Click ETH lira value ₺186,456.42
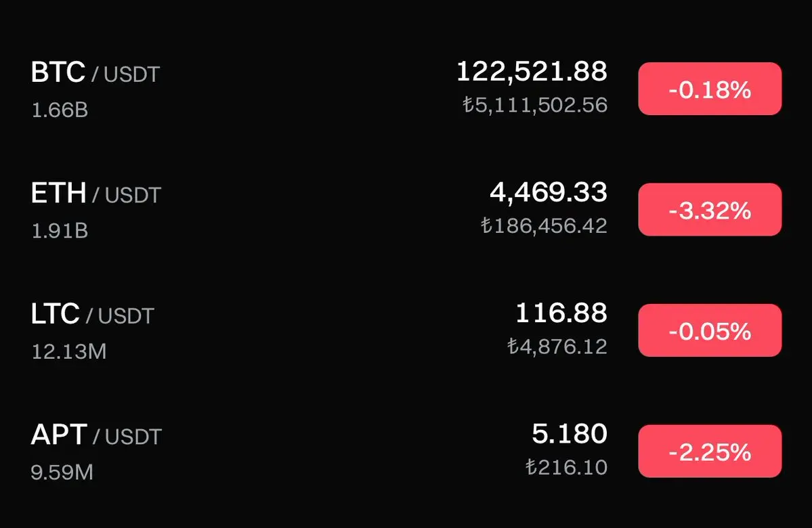Viewport: 812px width, 528px height. [544, 225]
